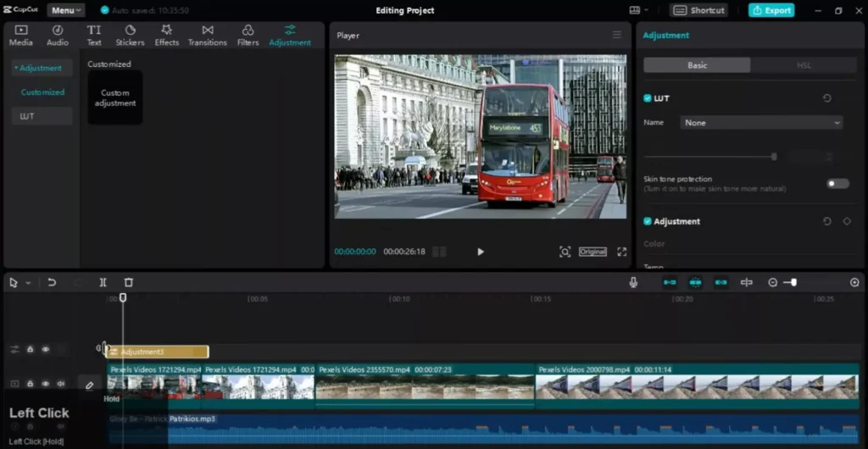Open the Transitions tab

click(208, 36)
